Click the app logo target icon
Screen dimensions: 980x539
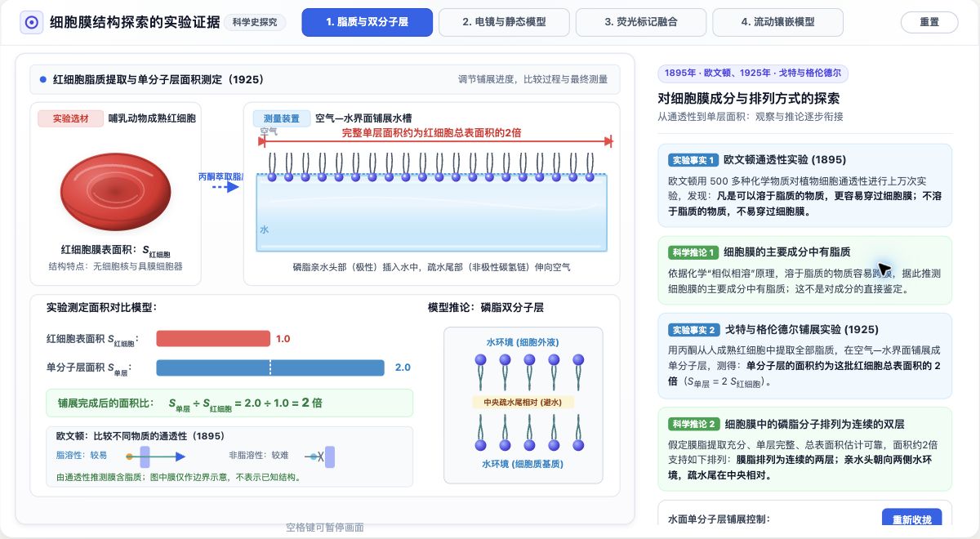31,23
